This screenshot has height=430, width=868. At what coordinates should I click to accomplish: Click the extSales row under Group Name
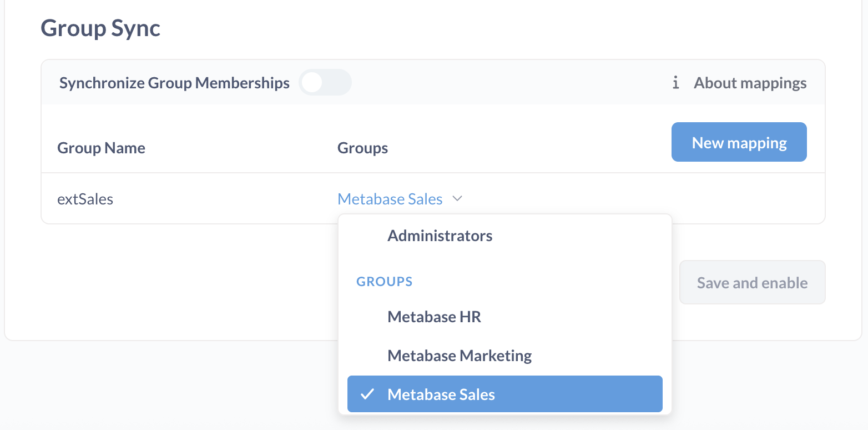tap(85, 198)
